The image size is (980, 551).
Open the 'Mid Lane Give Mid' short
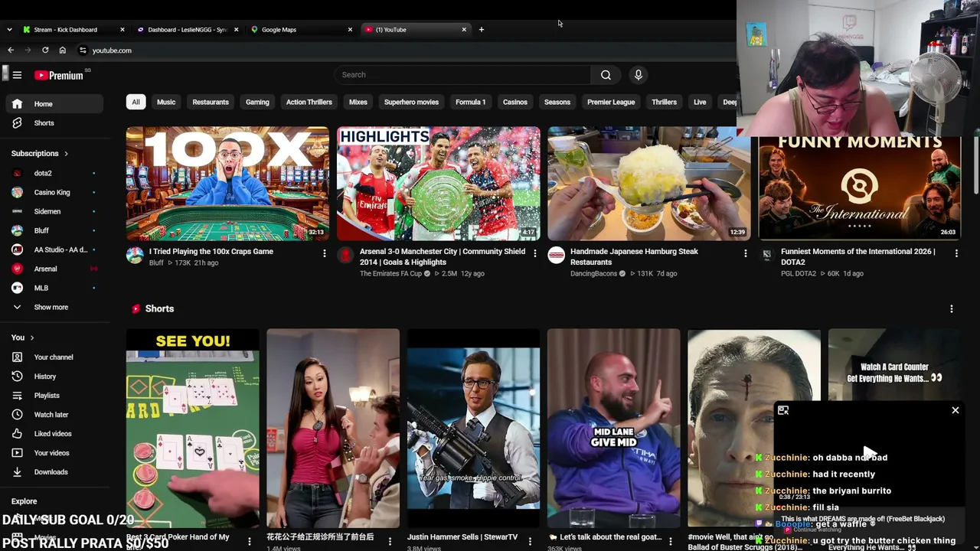[613, 429]
